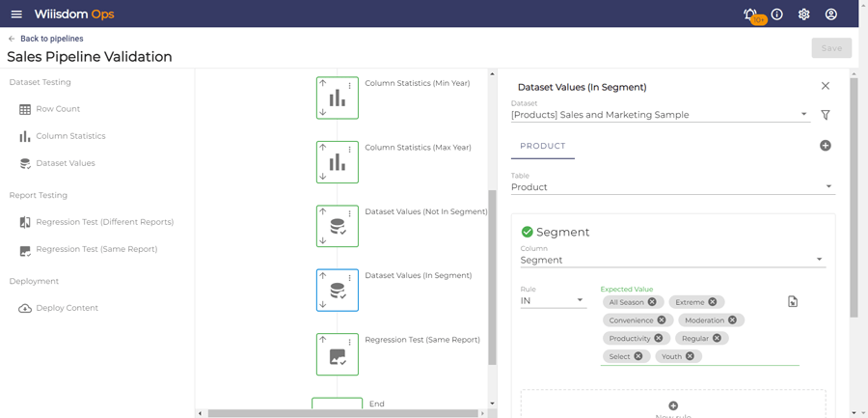This screenshot has width=868, height=418.
Task: Add a Dataset Values step
Action: (x=57, y=163)
